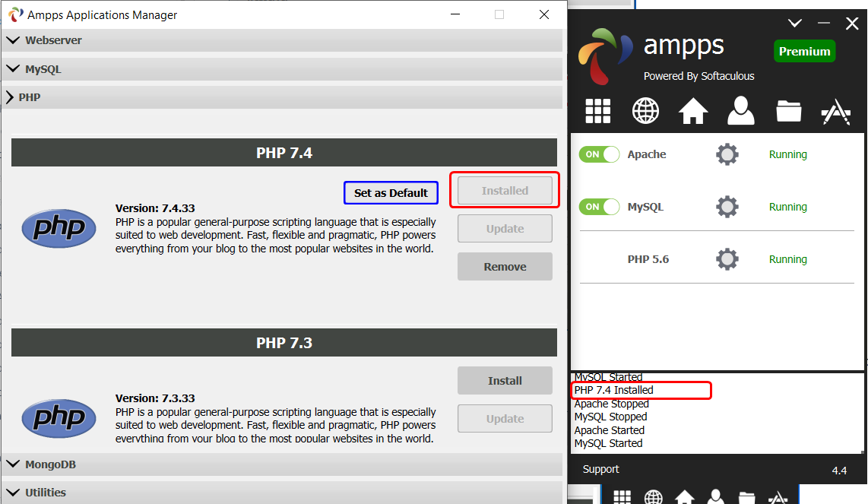Select the 'Apache Stopped' log entry
The height and width of the screenshot is (504, 868).
611,403
